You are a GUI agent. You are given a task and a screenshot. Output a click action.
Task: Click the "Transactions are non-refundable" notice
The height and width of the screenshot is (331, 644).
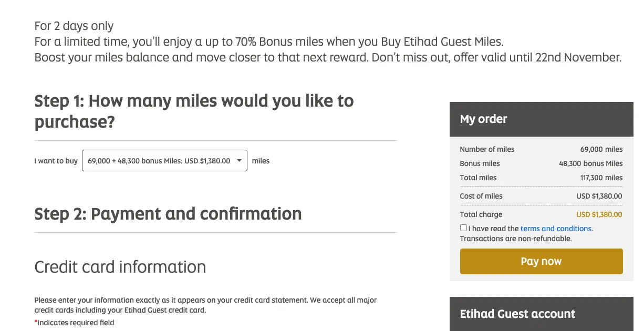pyautogui.click(x=515, y=239)
